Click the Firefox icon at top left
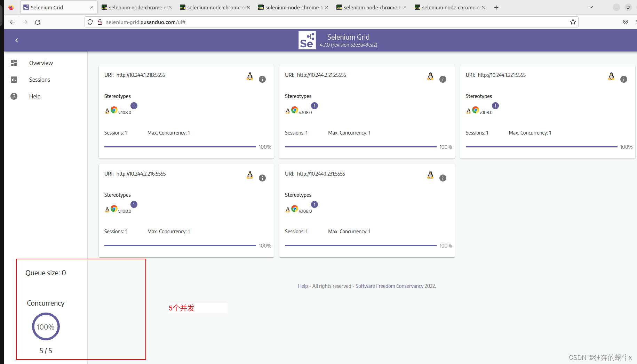This screenshot has height=364, width=637. click(11, 7)
